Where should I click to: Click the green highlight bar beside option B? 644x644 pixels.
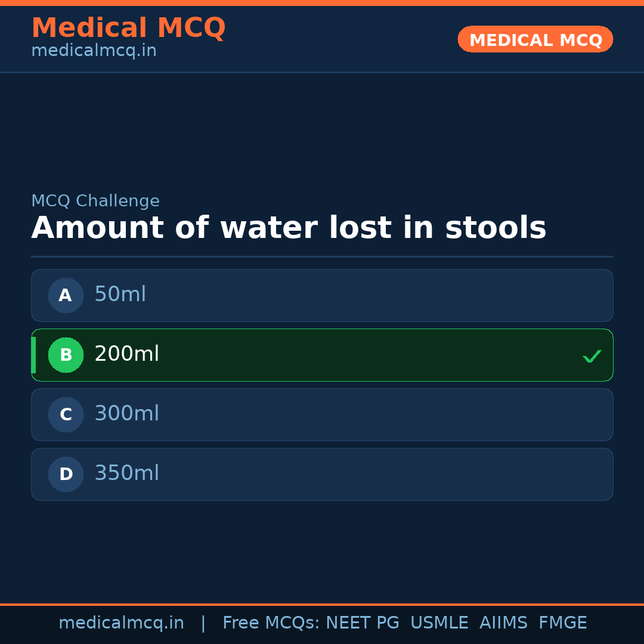(33, 355)
